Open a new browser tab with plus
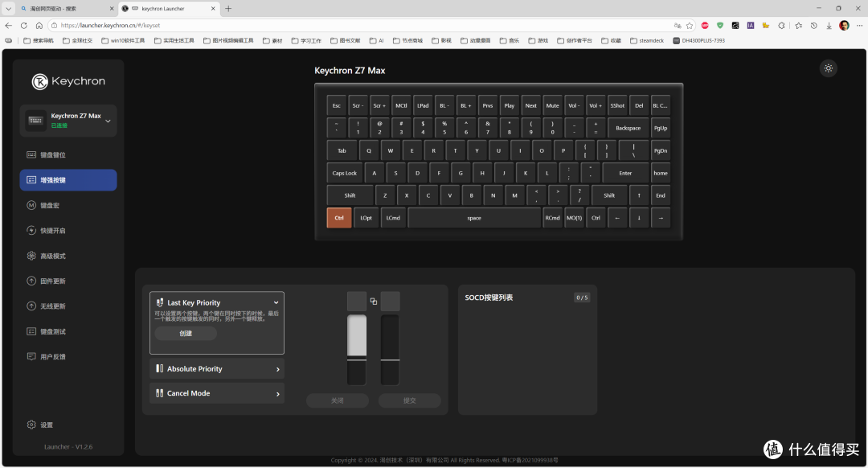 pos(228,8)
